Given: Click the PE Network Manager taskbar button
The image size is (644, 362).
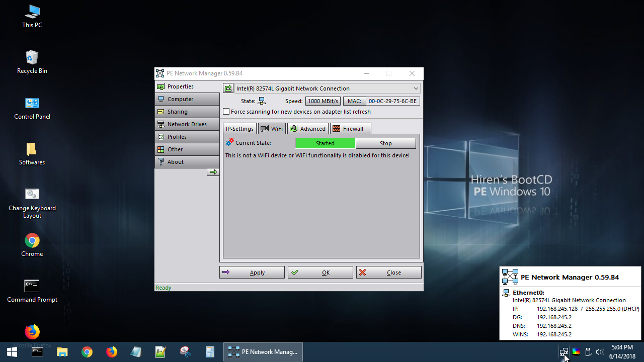Looking at the screenshot, I should (263, 352).
